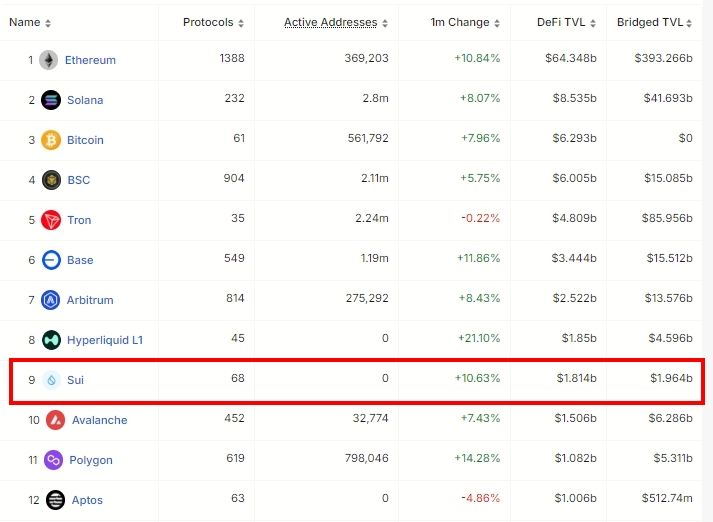Sort by DeFi TVL column header

click(564, 22)
